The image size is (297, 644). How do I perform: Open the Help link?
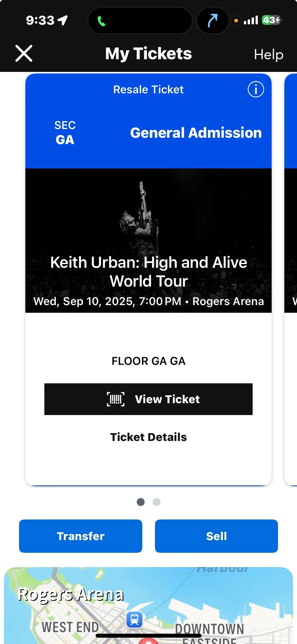268,54
